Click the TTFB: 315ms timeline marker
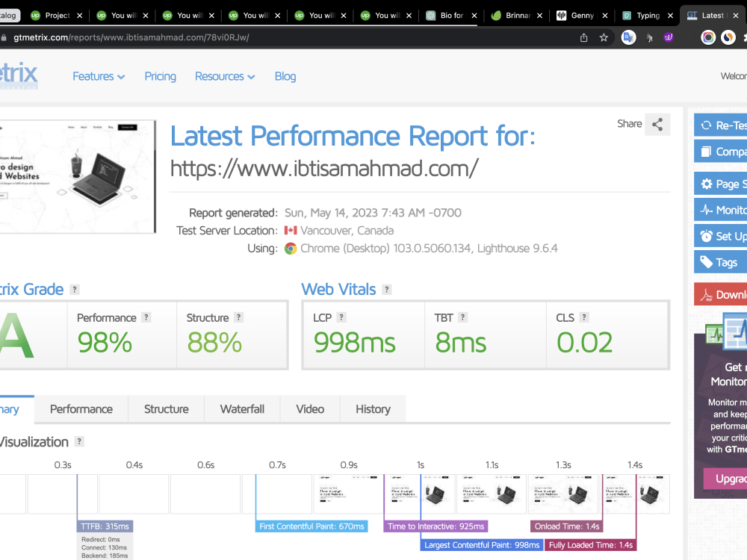The height and width of the screenshot is (560, 747). click(x=105, y=526)
